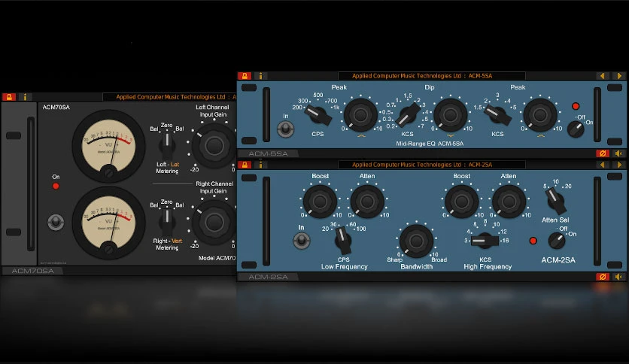Click the right Peak gain knob on ACM-5SA

540,115
